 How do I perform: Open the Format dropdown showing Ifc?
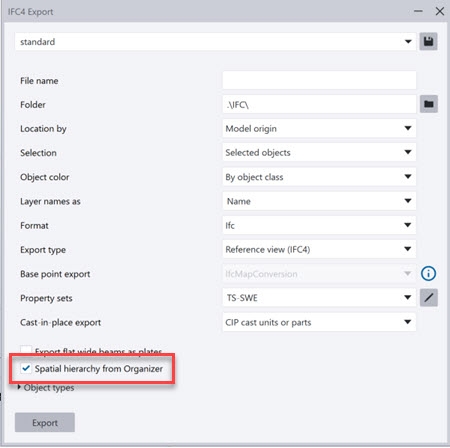pyautogui.click(x=319, y=225)
